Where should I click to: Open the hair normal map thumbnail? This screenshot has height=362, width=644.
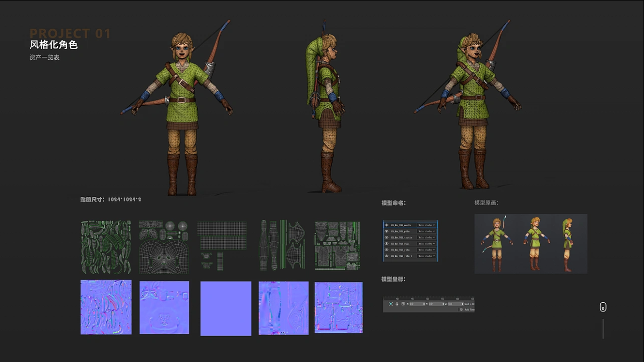click(106, 307)
